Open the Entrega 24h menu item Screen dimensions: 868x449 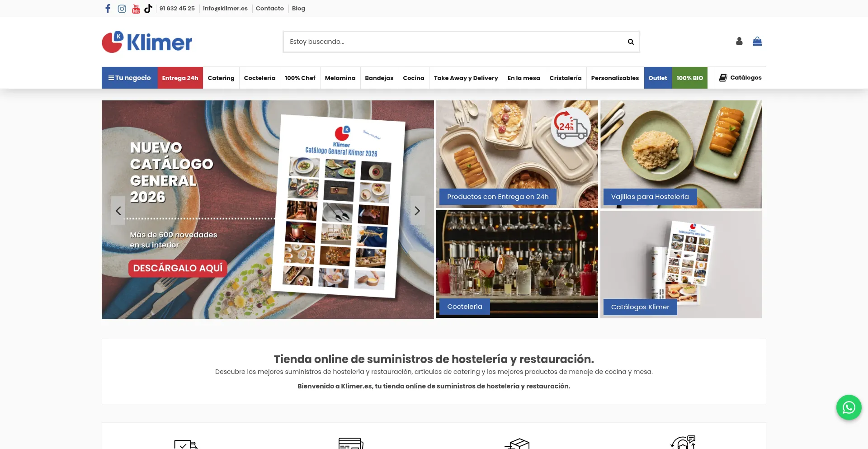coord(180,78)
